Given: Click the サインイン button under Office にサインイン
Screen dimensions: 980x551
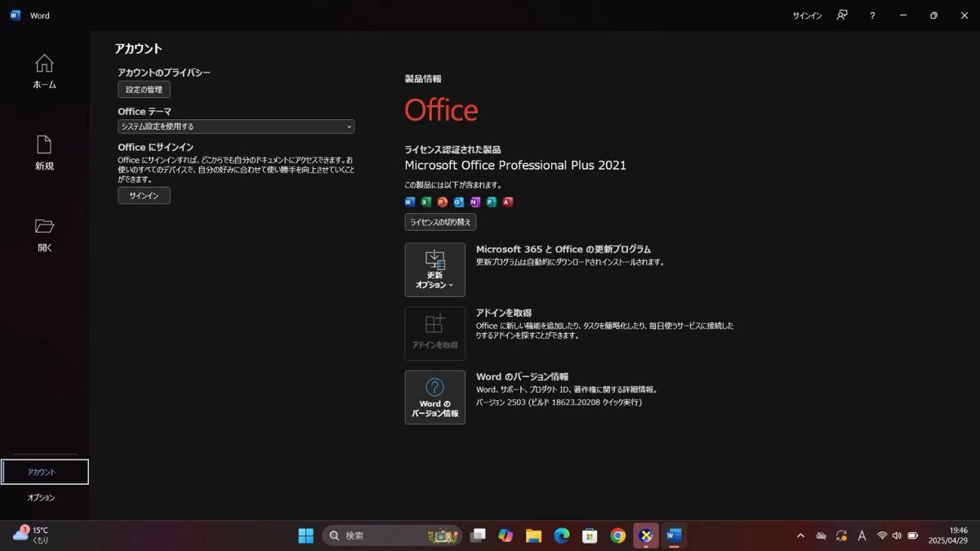Looking at the screenshot, I should tap(144, 196).
